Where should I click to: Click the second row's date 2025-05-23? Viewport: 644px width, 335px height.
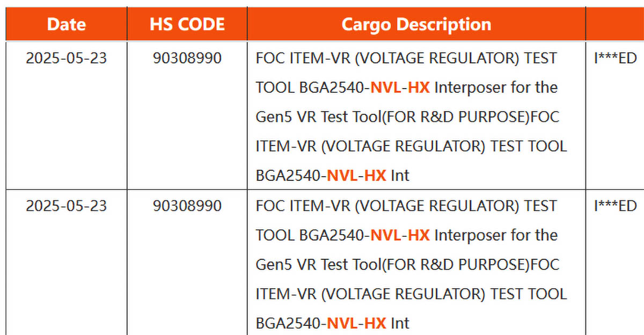[x=66, y=206]
